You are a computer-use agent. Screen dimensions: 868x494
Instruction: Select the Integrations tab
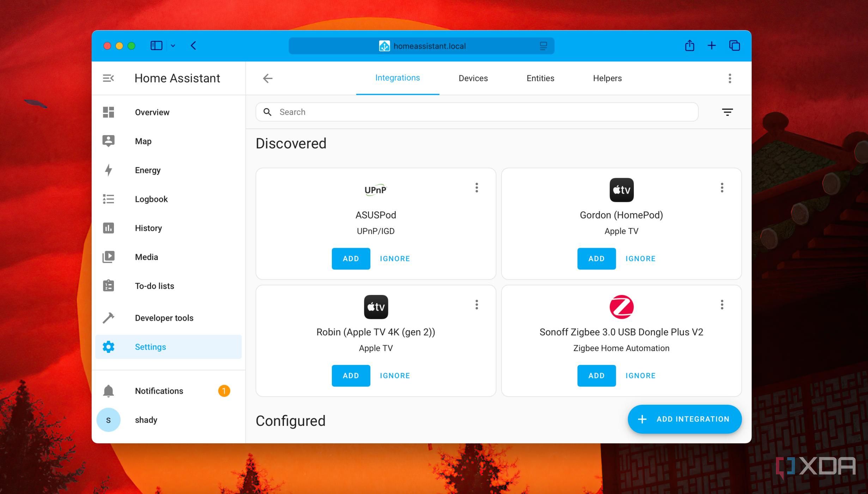397,78
